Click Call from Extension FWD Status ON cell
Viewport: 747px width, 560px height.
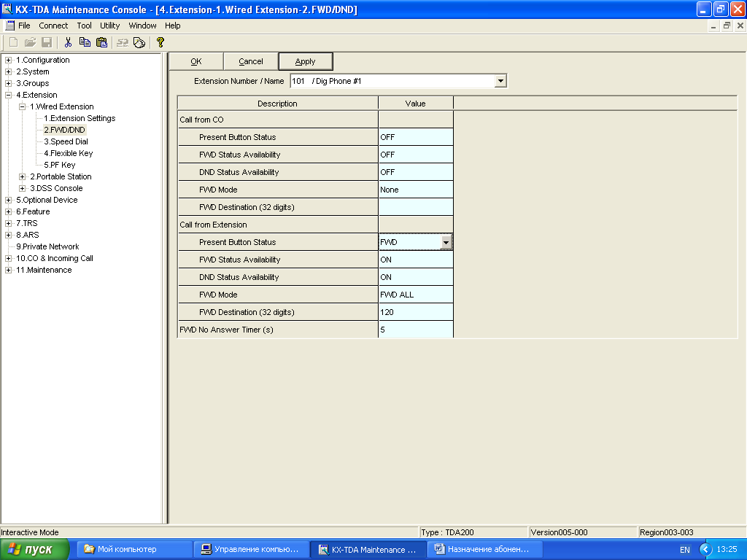[415, 260]
